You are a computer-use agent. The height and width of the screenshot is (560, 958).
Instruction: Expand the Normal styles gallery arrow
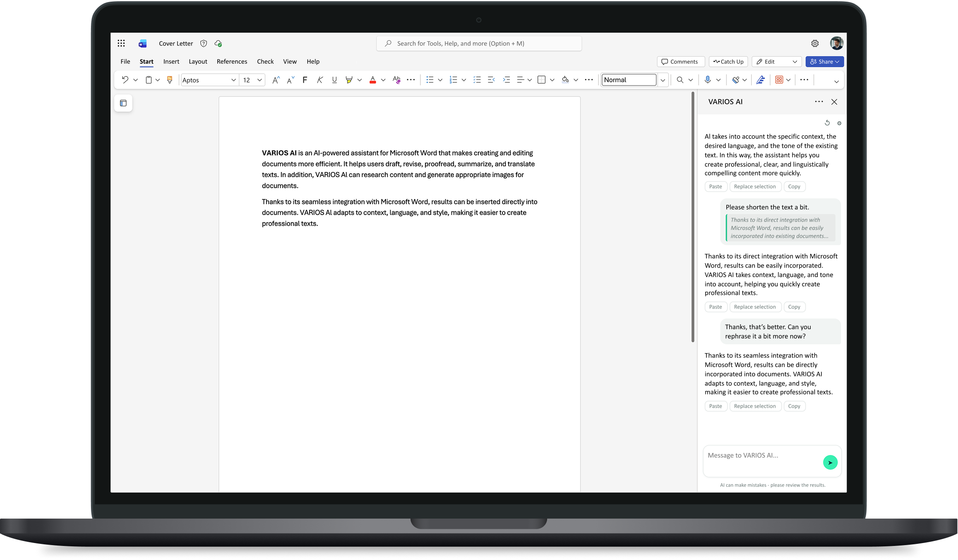coord(663,80)
